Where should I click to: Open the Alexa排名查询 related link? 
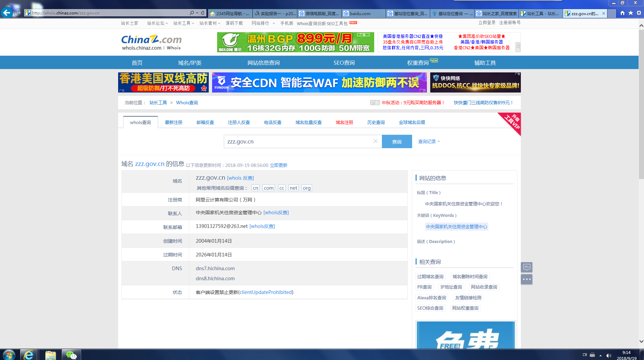(432, 298)
